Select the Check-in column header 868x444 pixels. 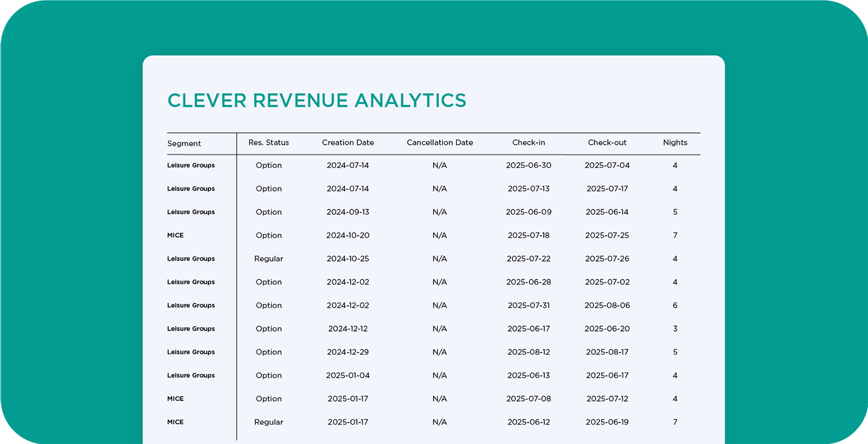click(529, 143)
